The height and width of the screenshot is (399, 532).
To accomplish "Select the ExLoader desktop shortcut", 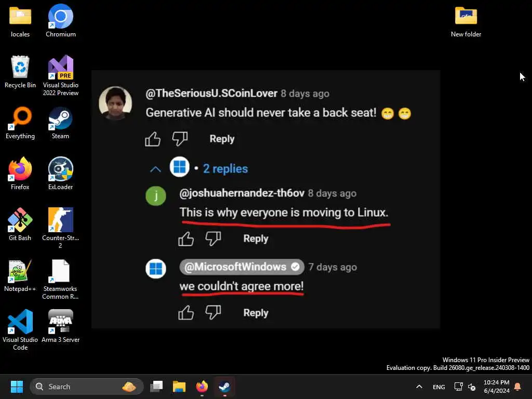I will point(60,174).
